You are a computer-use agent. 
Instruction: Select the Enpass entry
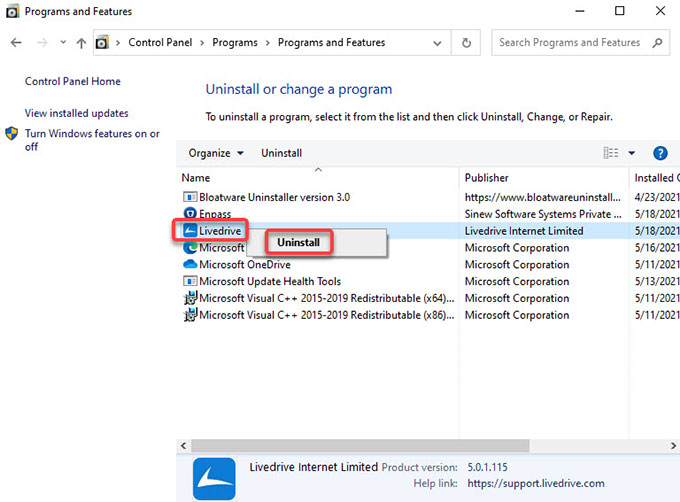click(215, 214)
